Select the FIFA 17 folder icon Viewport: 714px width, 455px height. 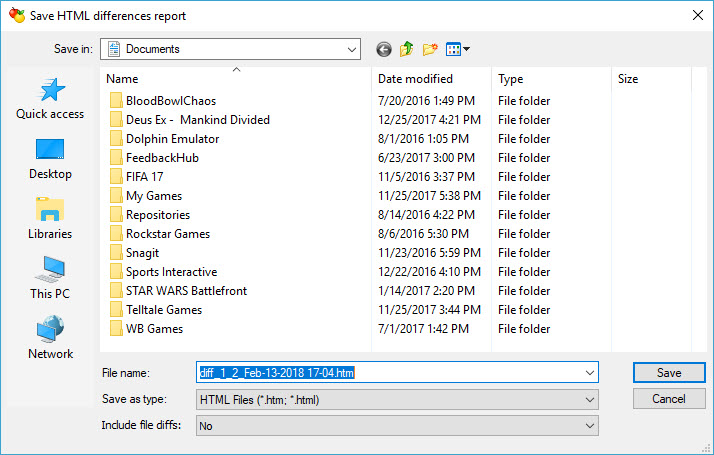tap(116, 177)
